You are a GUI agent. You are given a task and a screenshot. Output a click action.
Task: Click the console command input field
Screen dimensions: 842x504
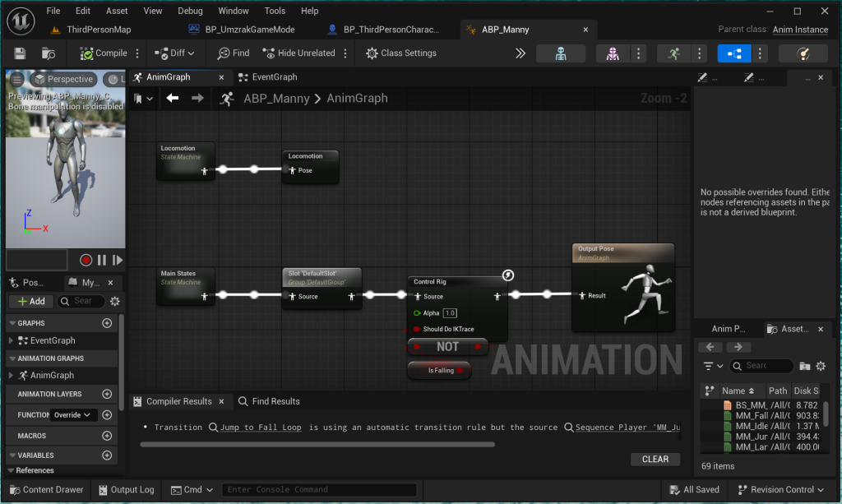click(x=319, y=489)
